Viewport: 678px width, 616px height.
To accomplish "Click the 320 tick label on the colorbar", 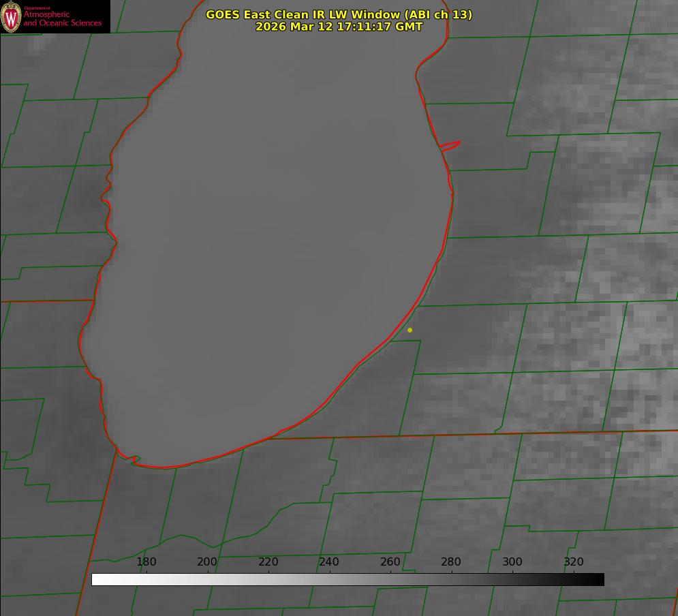I will pos(573,562).
